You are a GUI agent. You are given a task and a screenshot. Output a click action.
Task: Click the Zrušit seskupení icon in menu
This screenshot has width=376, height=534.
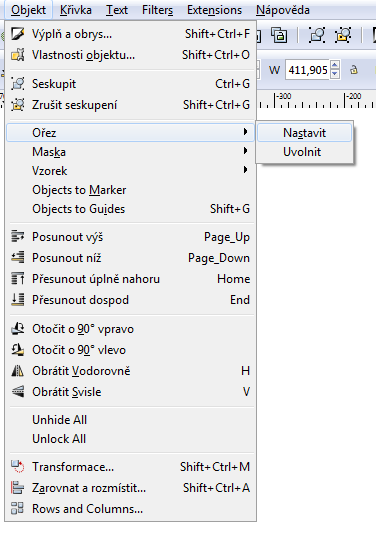pos(17,105)
